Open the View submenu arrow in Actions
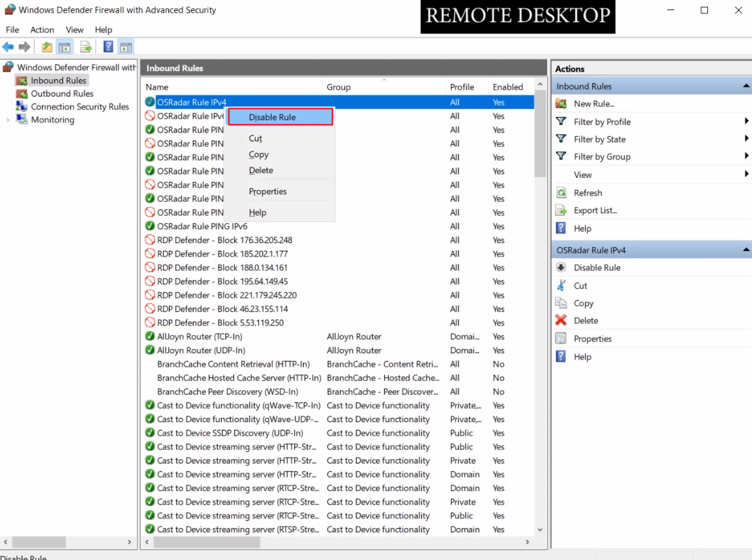Screen dimensions: 752x560 click(746, 174)
